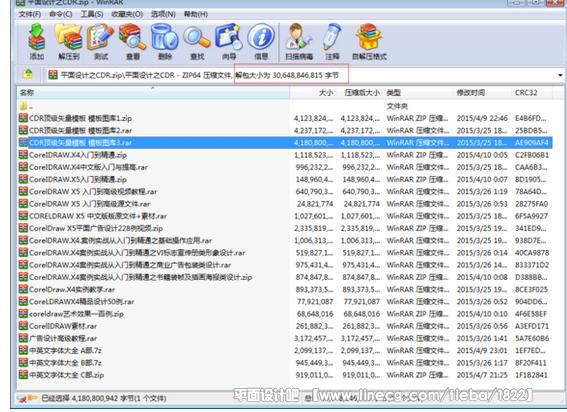The width and height of the screenshot is (567, 412).
Task: Click the archive icon of 中英文字体大全 A部.7z
Action: (x=23, y=350)
